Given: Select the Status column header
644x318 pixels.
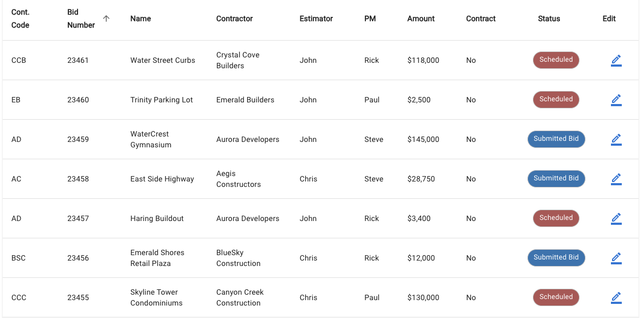Looking at the screenshot, I should pos(549,18).
